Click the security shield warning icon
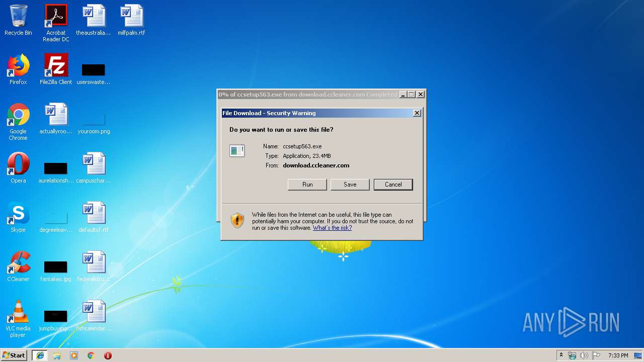Image resolution: width=644 pixels, height=362 pixels. 237,220
